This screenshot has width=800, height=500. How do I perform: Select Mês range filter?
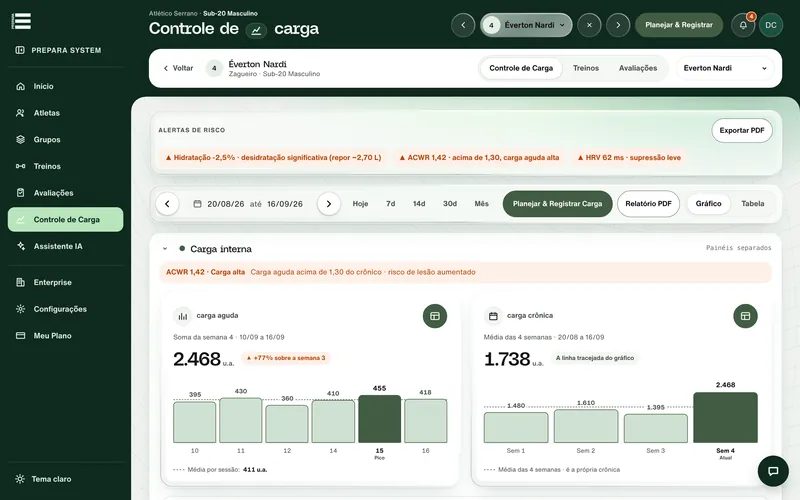[481, 204]
